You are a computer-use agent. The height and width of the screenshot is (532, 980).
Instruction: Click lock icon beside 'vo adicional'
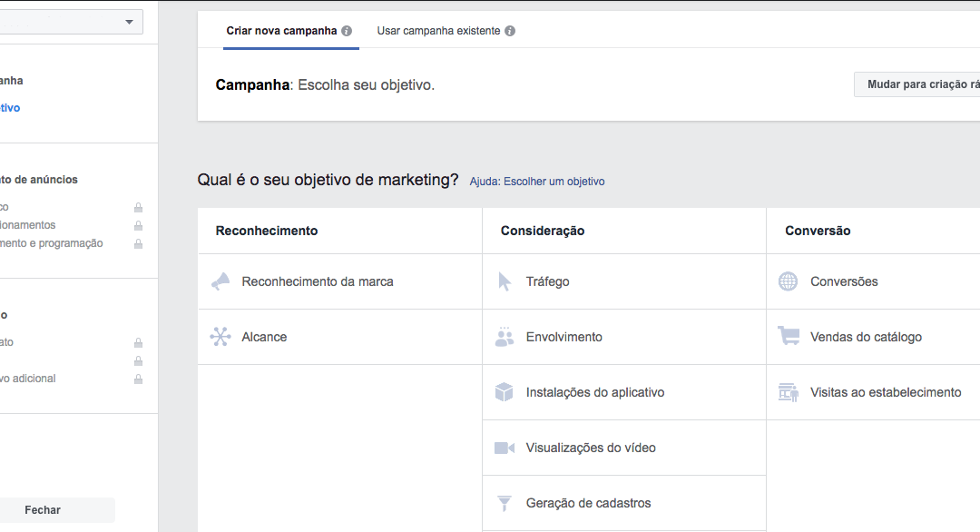coord(138,379)
